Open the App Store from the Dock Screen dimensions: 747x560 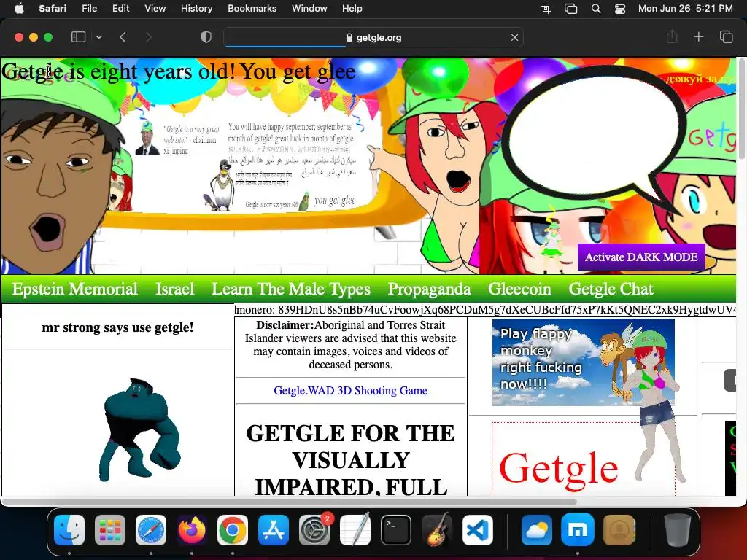coord(274,530)
